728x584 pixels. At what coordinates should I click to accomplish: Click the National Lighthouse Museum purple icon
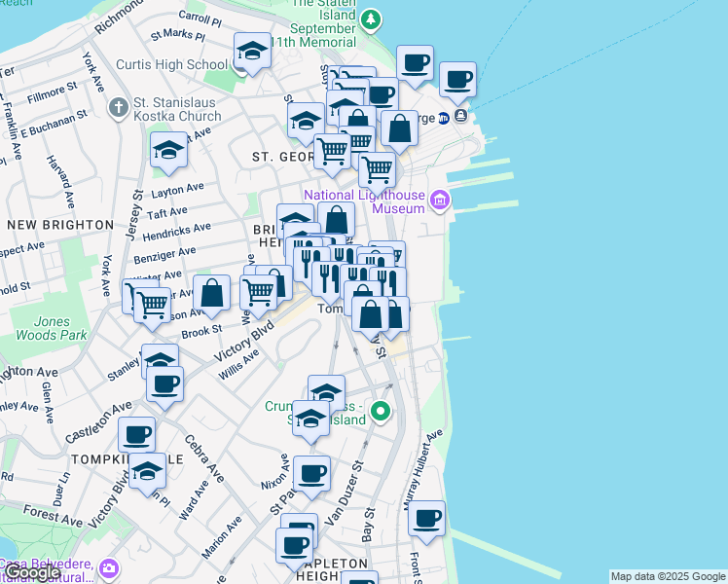[439, 201]
